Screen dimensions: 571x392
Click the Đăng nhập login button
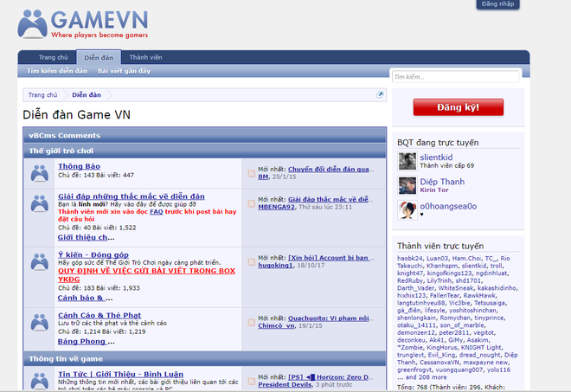click(497, 4)
